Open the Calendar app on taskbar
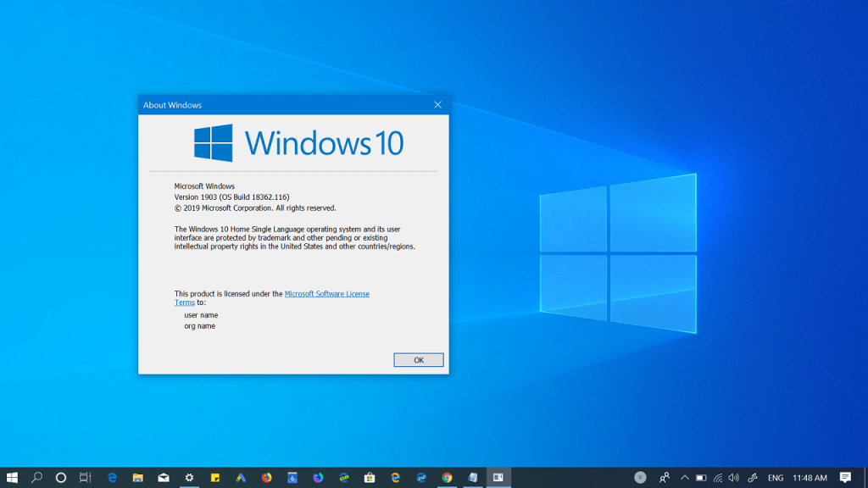The image size is (868, 488). pos(292,478)
